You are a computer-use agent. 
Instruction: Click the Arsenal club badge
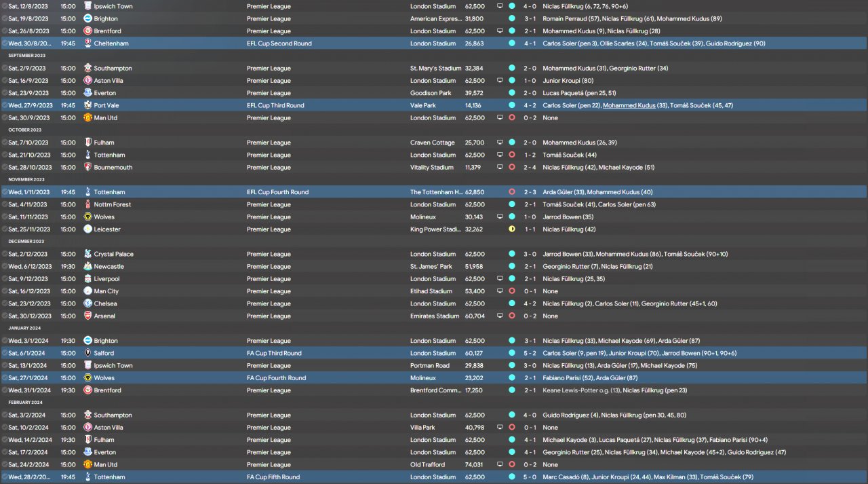(88, 316)
